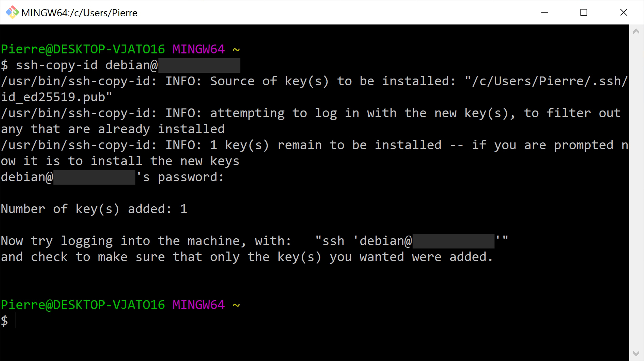Click the redacted host in ssh 'debian@ suggestion
The height and width of the screenshot is (361, 644).
[453, 241]
